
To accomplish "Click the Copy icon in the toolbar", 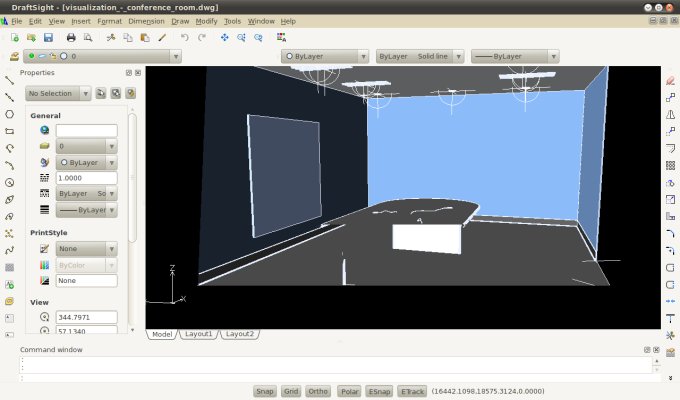I will pos(128,38).
